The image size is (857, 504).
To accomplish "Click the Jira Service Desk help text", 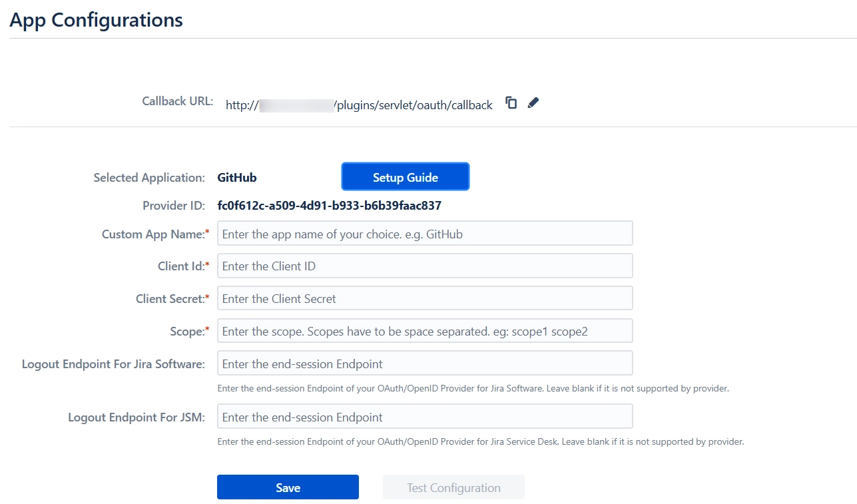I will tap(481, 441).
